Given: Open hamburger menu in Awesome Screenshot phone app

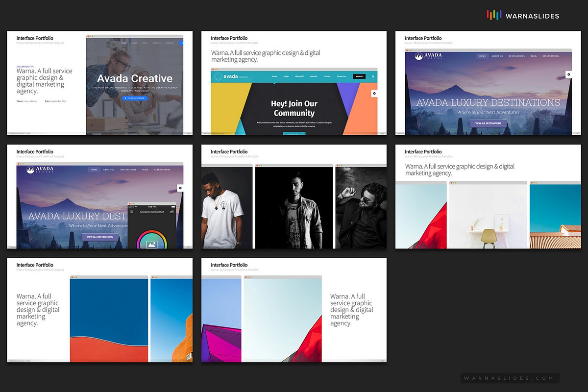Looking at the screenshot, I should click(131, 212).
